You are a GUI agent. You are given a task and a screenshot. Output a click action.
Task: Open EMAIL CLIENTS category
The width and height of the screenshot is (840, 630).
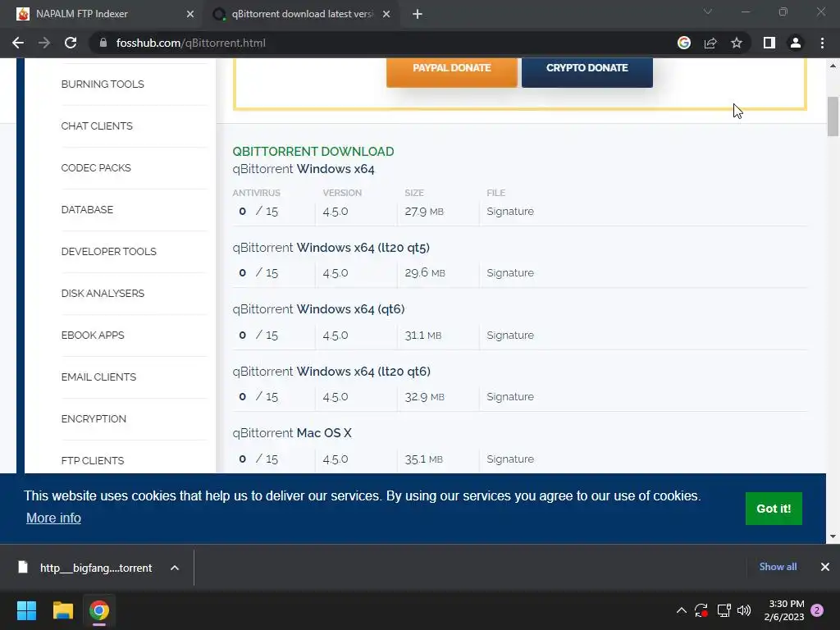[98, 377]
